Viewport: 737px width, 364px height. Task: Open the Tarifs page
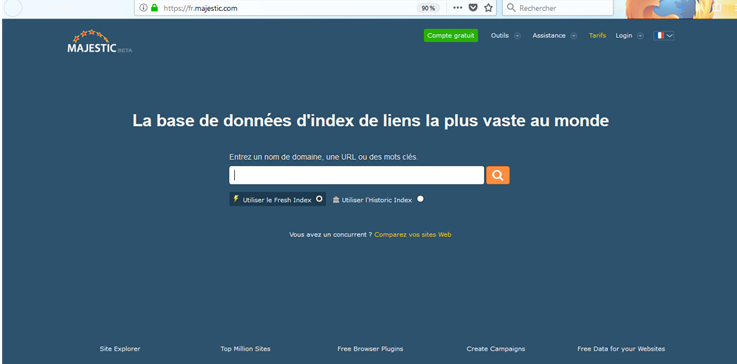click(597, 36)
